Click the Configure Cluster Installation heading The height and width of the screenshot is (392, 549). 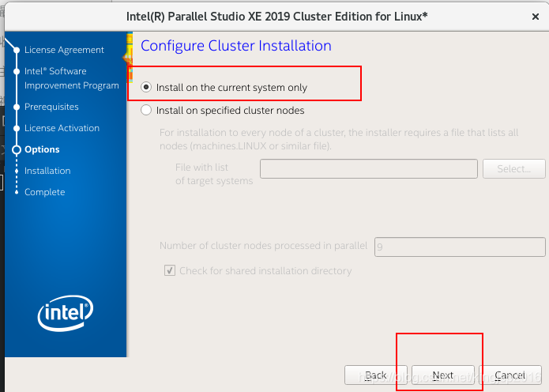(236, 46)
